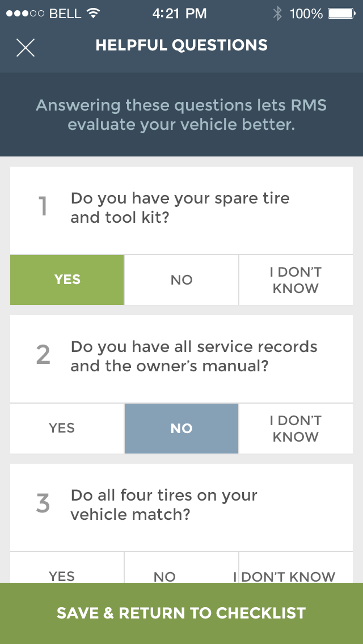Select YES for spare tire question
Screen dimensions: 363x644
[x=67, y=280]
